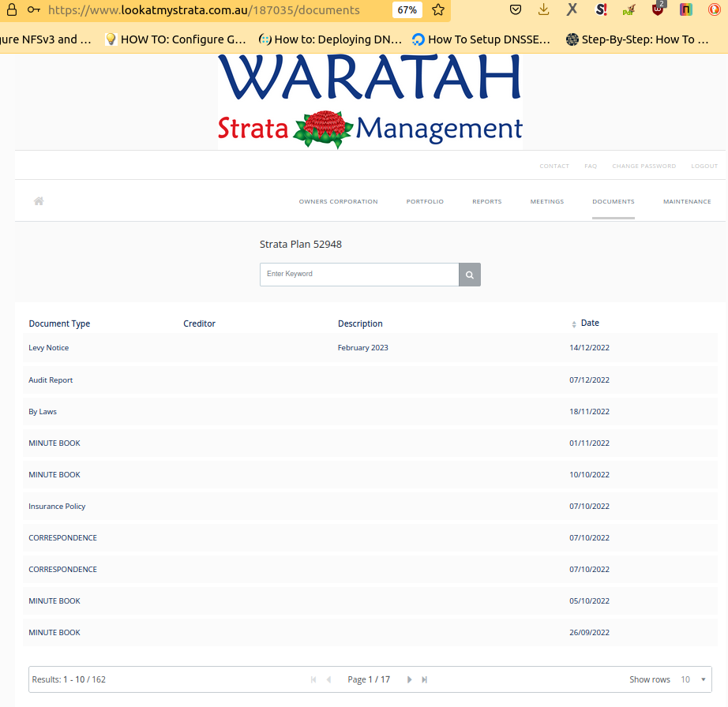Open the 'Step-By-Step: How To…' bookmark

point(637,39)
